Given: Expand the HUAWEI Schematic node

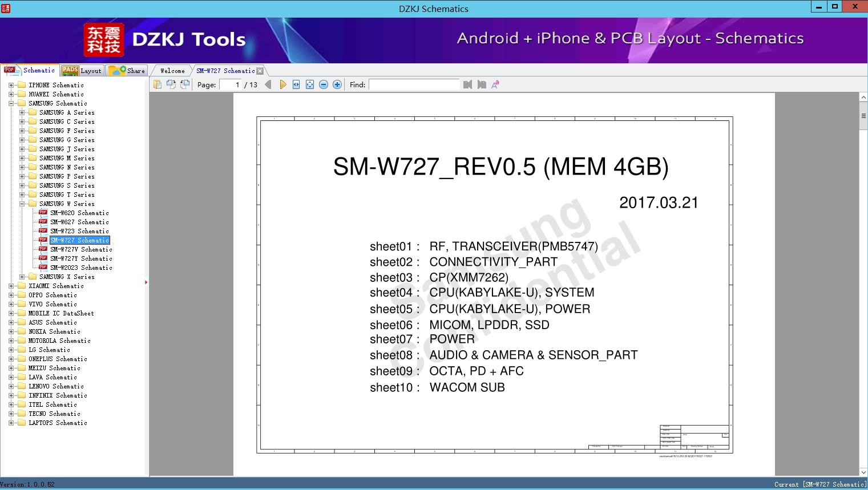Looking at the screenshot, I should pyautogui.click(x=11, y=94).
